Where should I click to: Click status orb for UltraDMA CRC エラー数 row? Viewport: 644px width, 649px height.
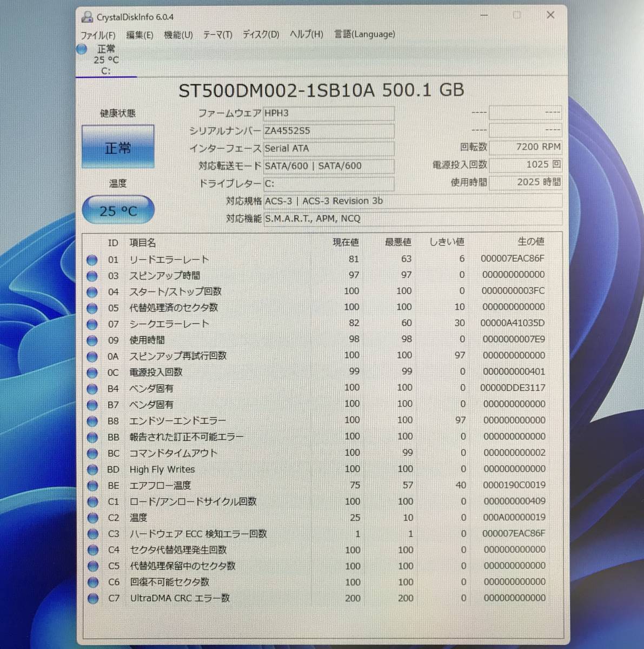coord(93,599)
